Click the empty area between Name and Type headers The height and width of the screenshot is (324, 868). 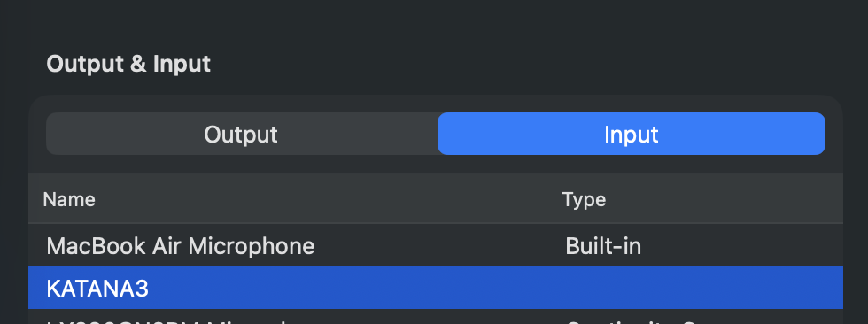pos(329,199)
